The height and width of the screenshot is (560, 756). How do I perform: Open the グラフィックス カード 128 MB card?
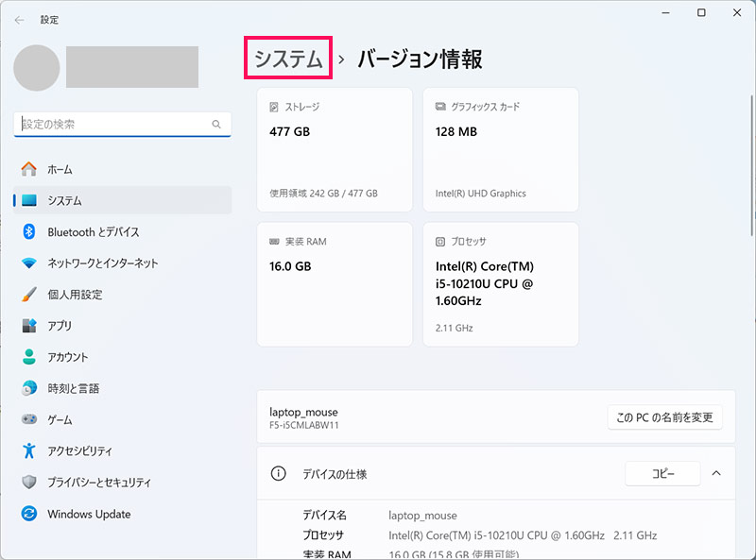click(x=501, y=149)
